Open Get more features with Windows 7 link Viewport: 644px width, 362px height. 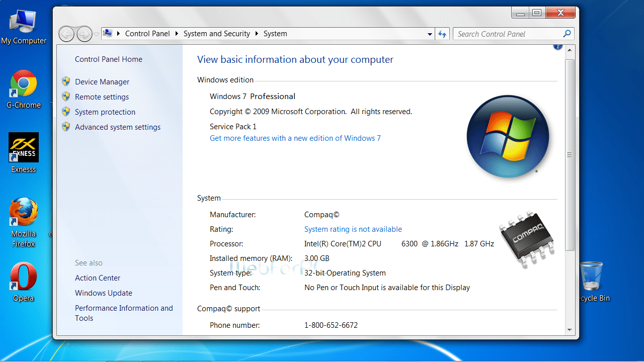295,138
